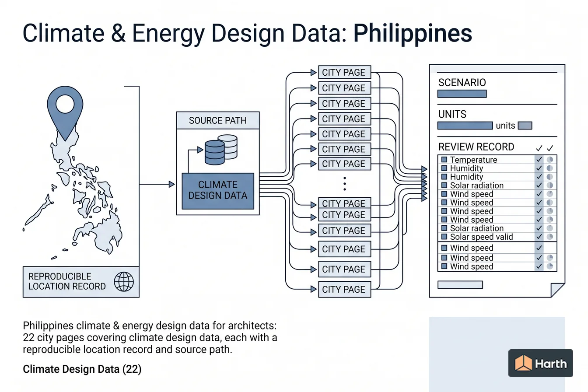Click the small 'units' label text
Screen dimensions: 588x392
coord(505,126)
